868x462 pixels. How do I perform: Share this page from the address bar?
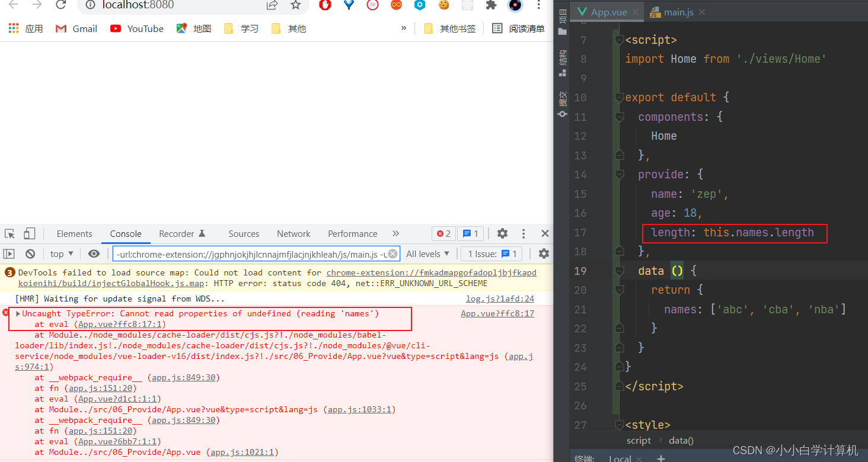click(272, 5)
